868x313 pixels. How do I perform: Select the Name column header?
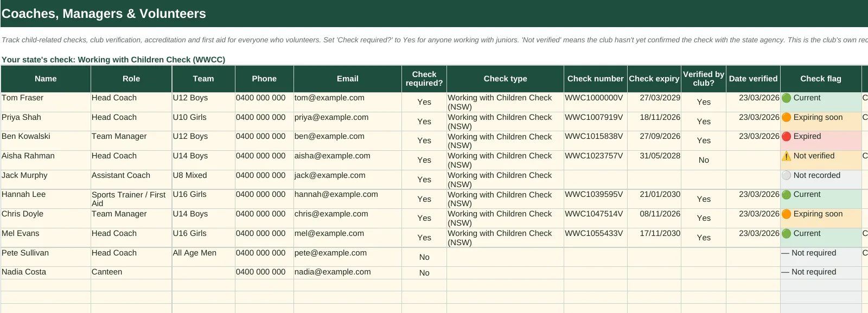coord(46,79)
